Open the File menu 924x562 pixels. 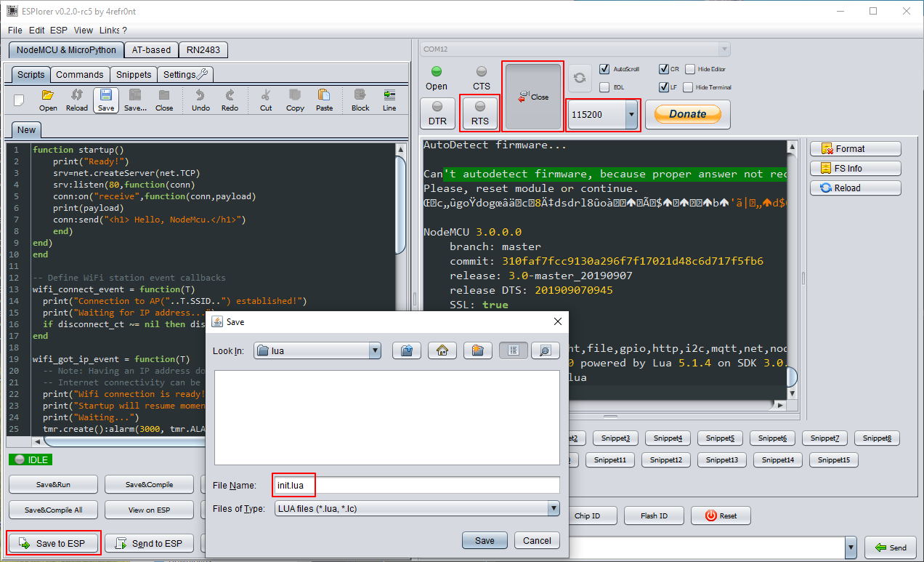click(15, 30)
